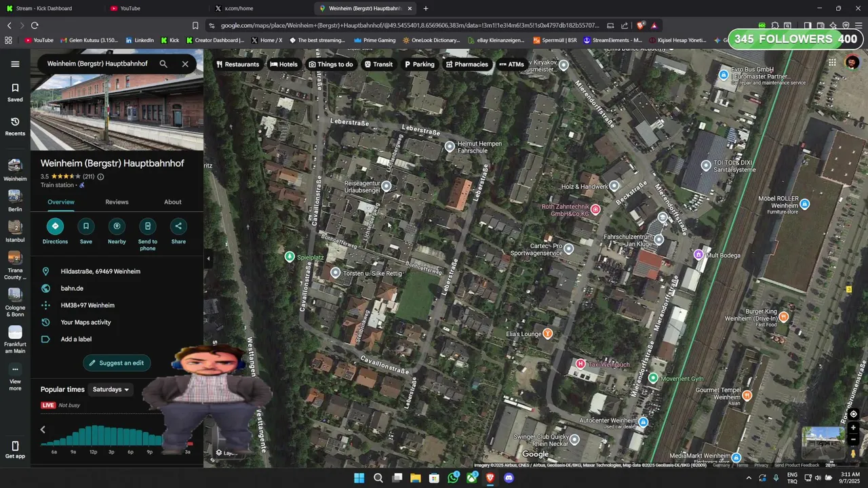Open Istanbul in recent places sidebar

(15, 231)
